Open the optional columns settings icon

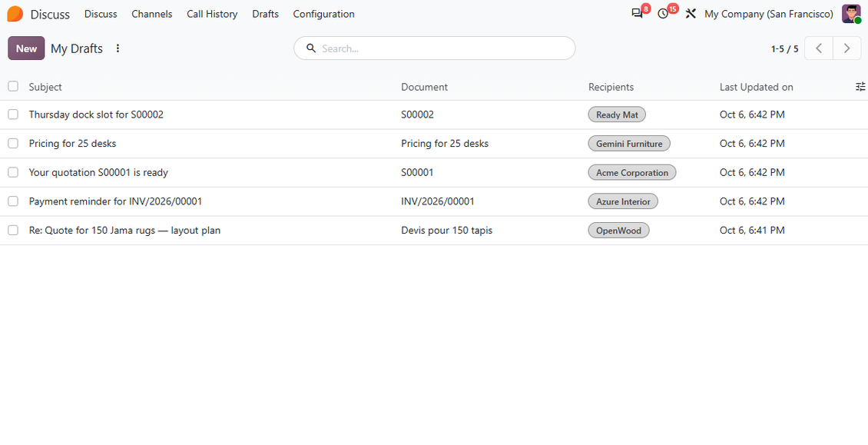click(860, 86)
